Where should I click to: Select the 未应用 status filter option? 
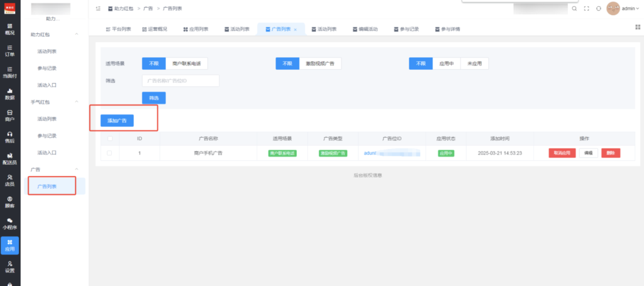point(474,63)
